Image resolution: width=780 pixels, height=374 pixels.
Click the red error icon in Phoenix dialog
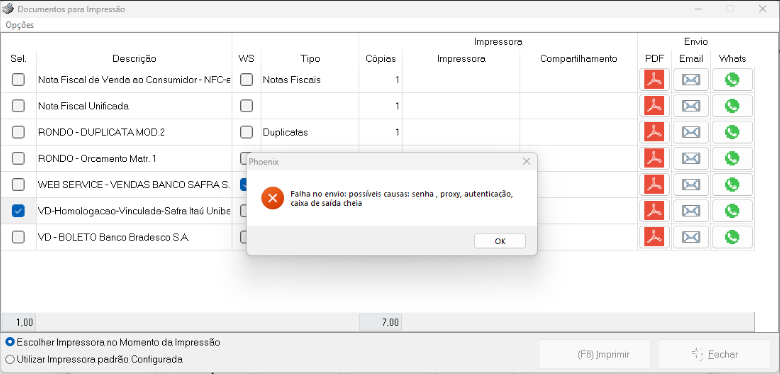click(x=273, y=198)
